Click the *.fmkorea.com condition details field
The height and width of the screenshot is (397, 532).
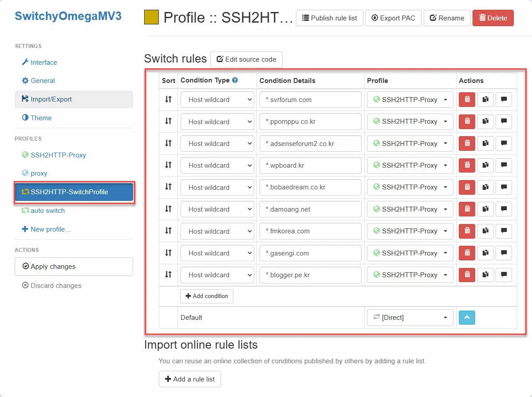click(x=311, y=231)
